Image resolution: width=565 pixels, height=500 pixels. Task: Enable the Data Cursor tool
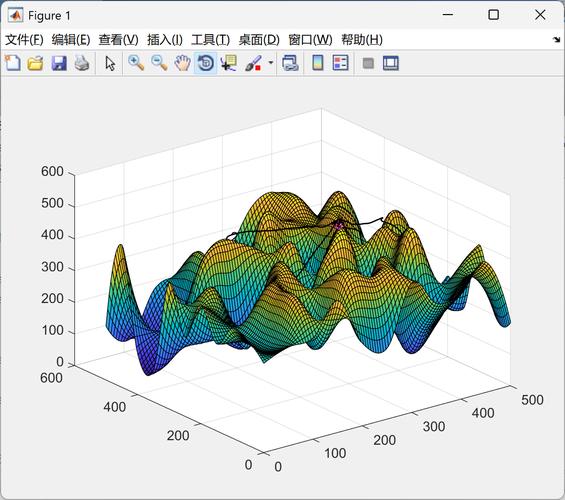[x=228, y=63]
